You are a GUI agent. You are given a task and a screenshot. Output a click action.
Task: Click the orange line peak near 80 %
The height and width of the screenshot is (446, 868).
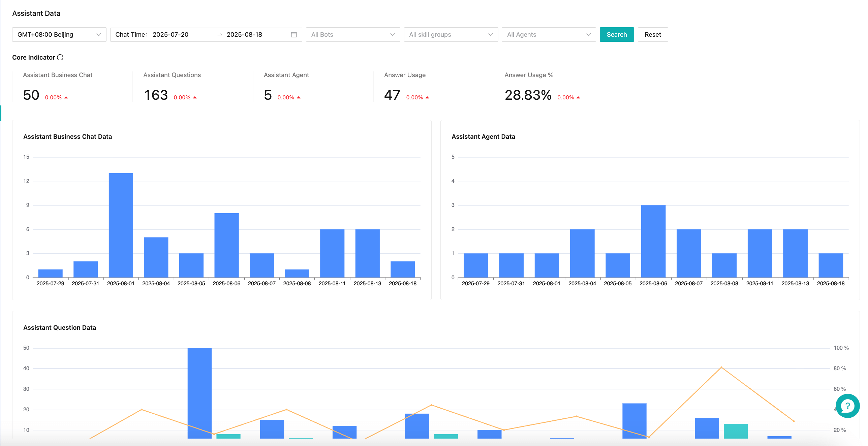pyautogui.click(x=721, y=367)
